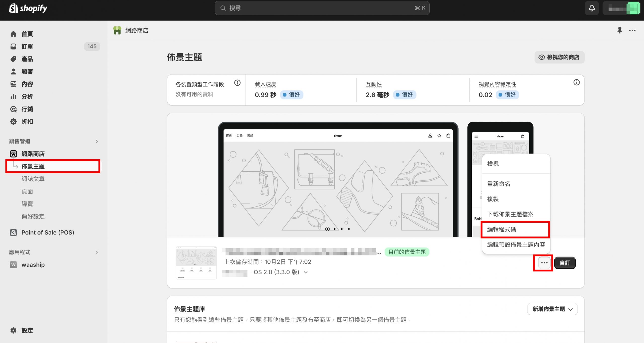The height and width of the screenshot is (343, 644).
Task: Go to 產品 in the sidebar
Action: click(x=27, y=59)
